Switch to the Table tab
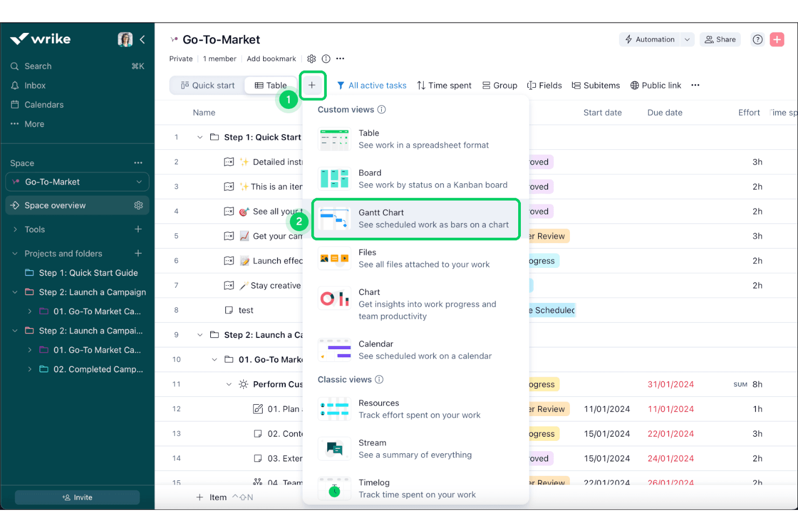 pos(271,85)
